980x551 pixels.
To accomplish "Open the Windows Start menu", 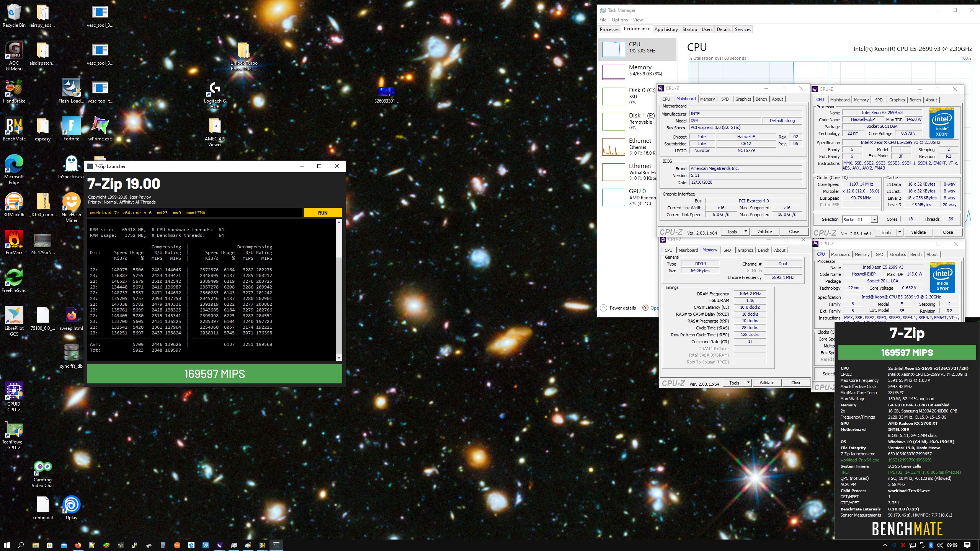I will (x=7, y=545).
